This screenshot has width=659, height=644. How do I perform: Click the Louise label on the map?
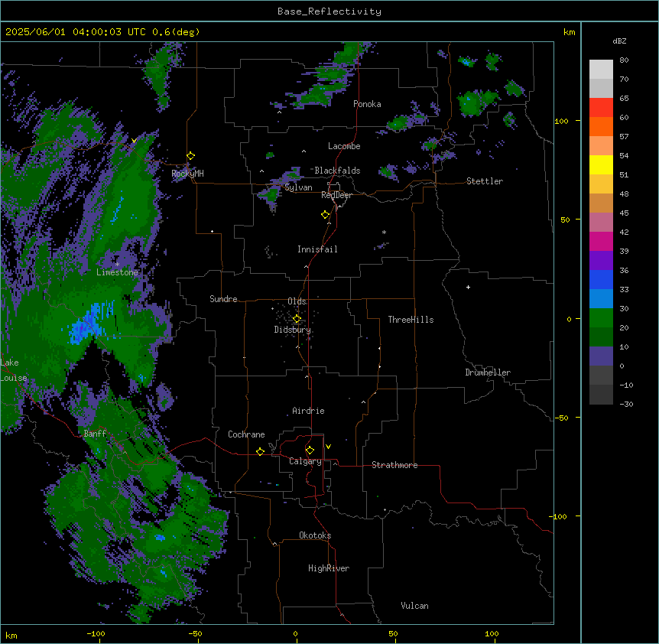tap(13, 378)
